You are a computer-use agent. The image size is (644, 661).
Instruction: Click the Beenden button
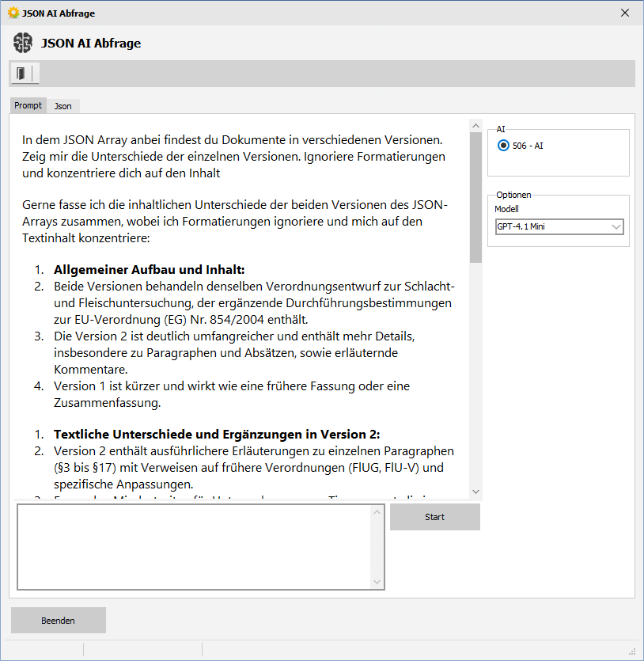point(59,621)
